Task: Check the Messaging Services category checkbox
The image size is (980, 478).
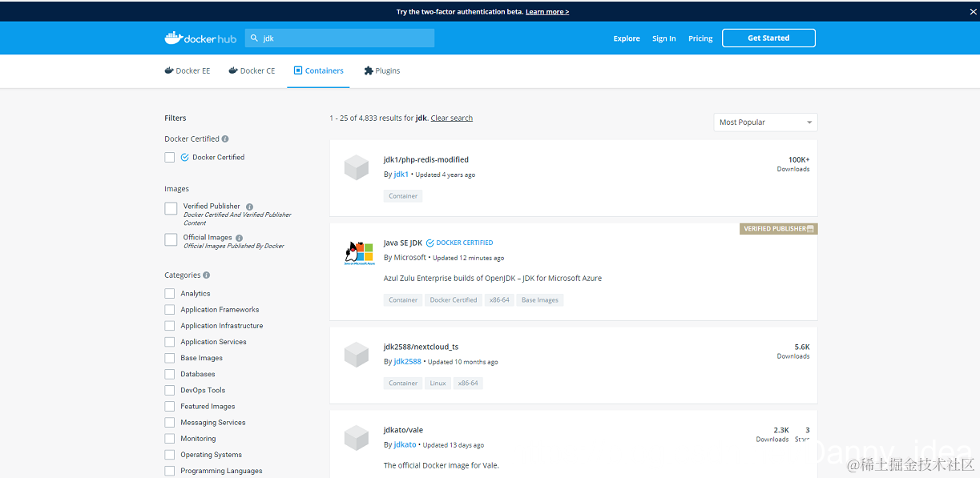Action: tap(170, 423)
